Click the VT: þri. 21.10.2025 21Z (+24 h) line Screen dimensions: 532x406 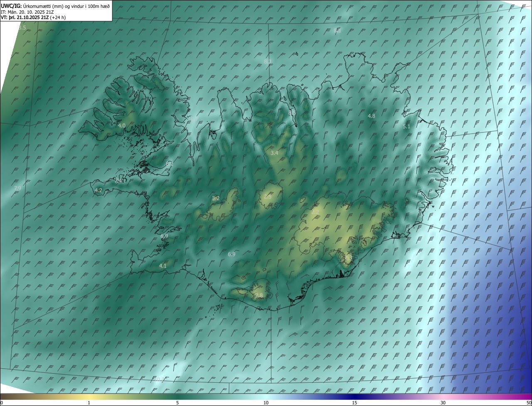point(33,17)
